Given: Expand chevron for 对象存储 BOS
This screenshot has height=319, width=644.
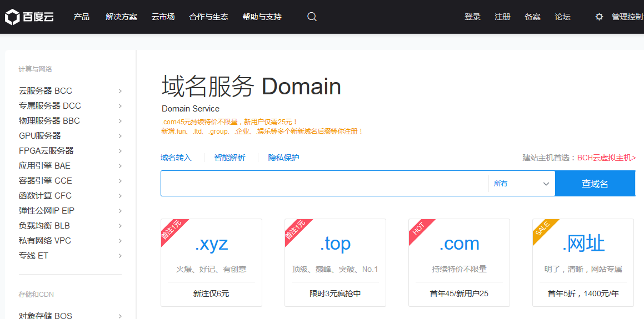Looking at the screenshot, I should point(120,316).
